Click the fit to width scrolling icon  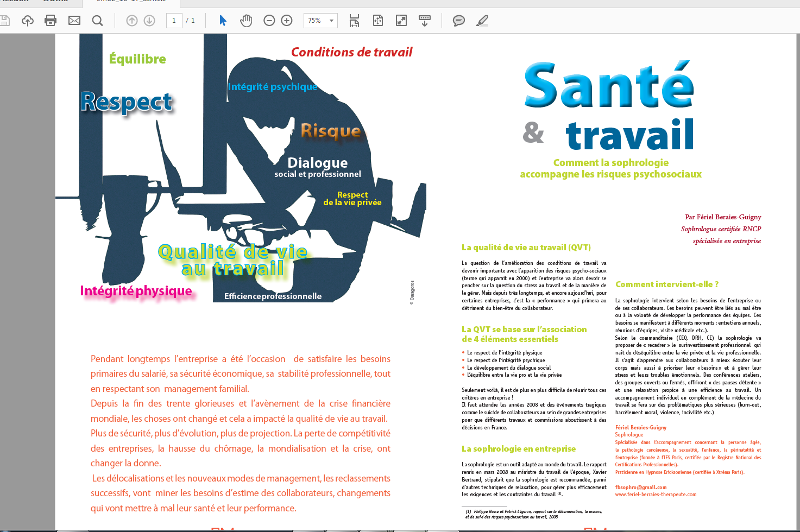pos(355,21)
